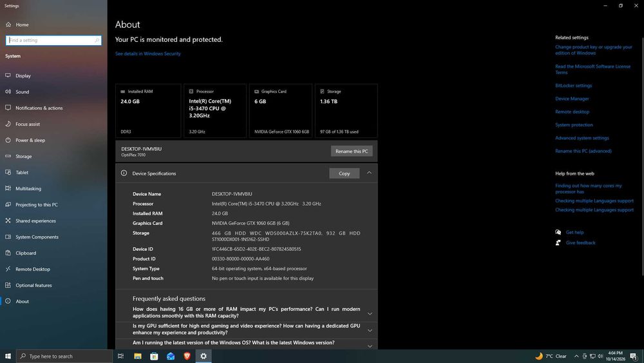Open BitLocker settings link
The height and width of the screenshot is (363, 644).
[x=573, y=86]
